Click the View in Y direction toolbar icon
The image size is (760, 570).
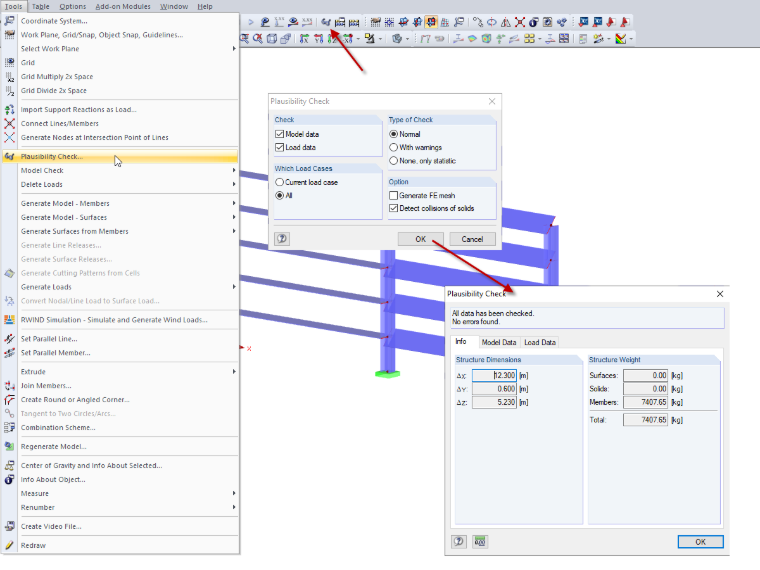318,38
